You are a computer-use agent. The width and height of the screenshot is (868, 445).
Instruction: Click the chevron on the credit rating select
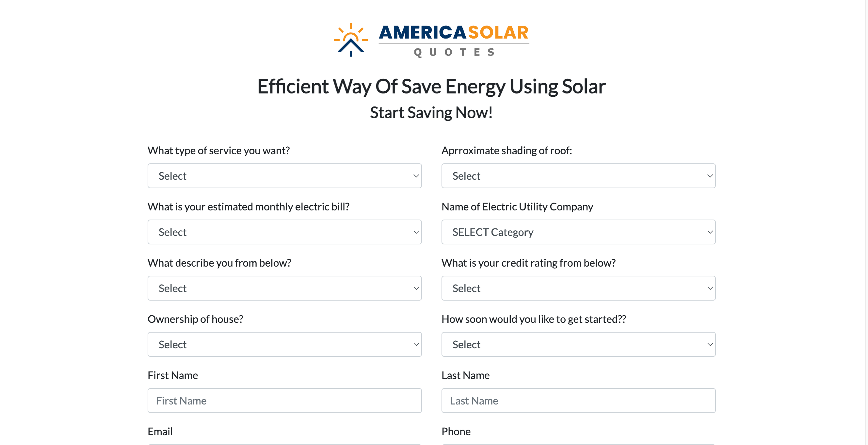click(710, 288)
